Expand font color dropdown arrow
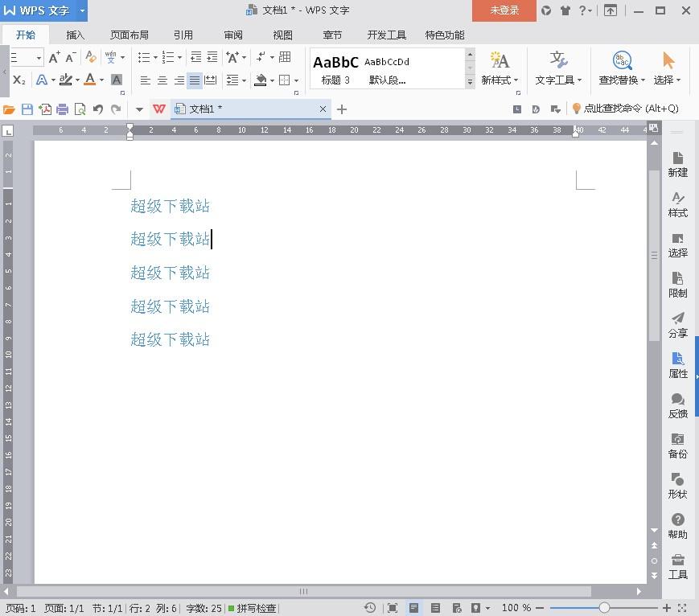The height and width of the screenshot is (616, 699). 101,80
